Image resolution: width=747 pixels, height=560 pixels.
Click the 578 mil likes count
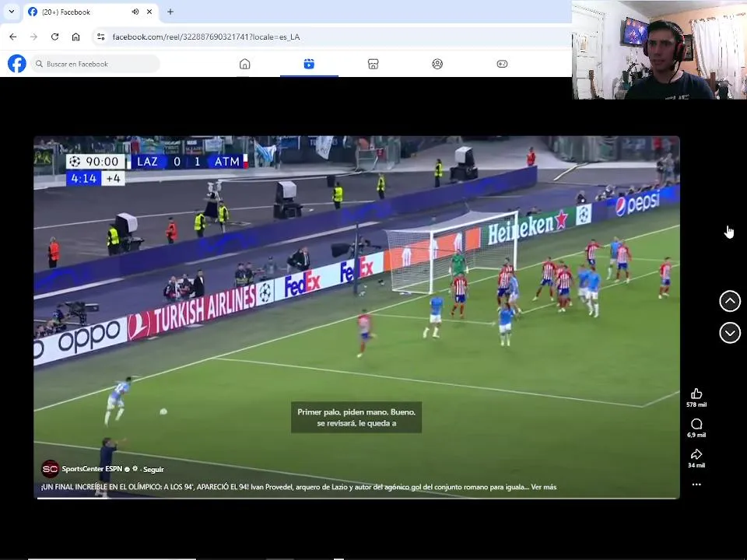696,404
